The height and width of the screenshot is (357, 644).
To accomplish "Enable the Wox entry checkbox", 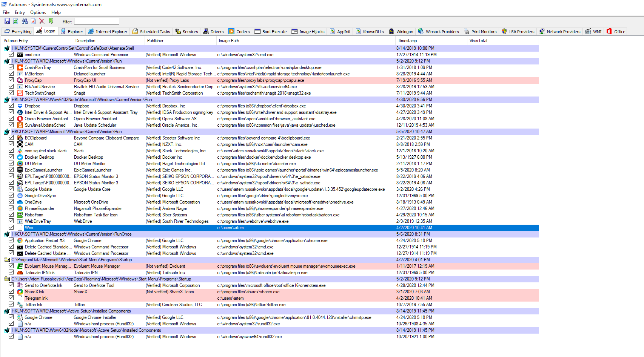I will click(11, 227).
